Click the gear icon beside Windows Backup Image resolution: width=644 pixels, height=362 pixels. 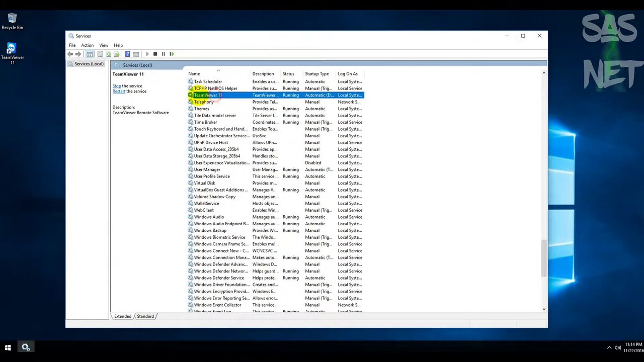click(191, 230)
